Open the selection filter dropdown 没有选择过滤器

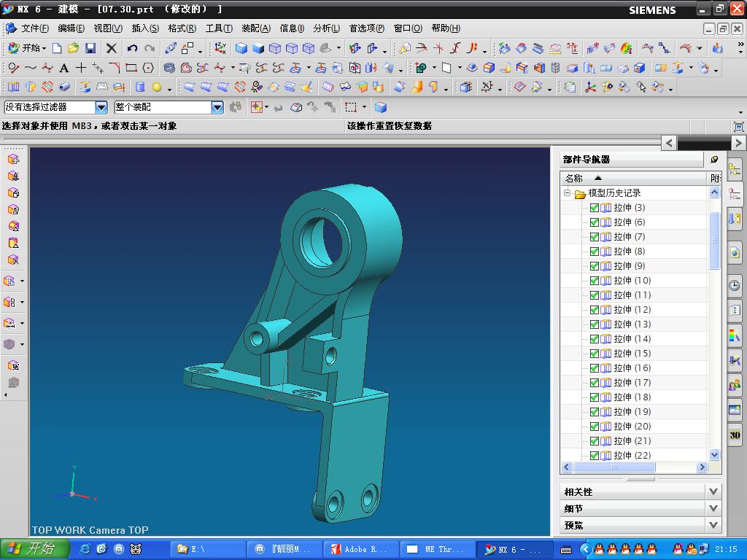[101, 107]
